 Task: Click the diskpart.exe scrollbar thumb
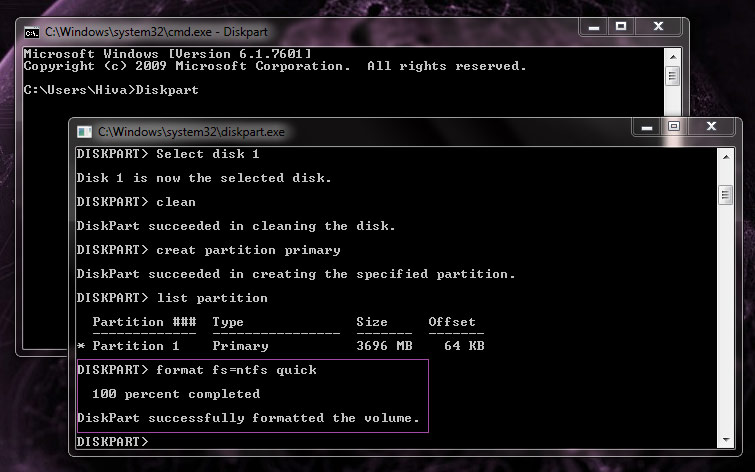727,194
